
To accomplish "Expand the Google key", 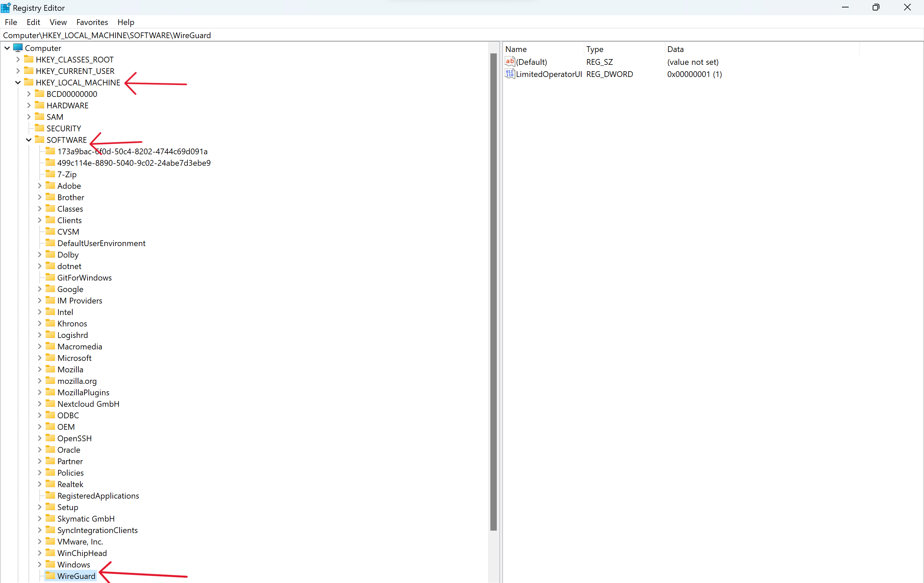I will 39,289.
